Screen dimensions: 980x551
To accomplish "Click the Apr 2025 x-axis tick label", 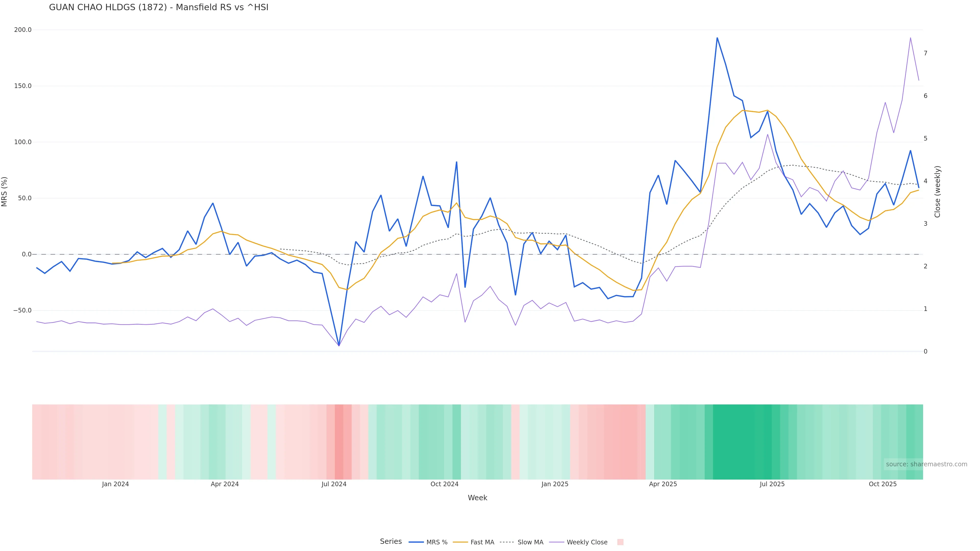I will coord(663,484).
